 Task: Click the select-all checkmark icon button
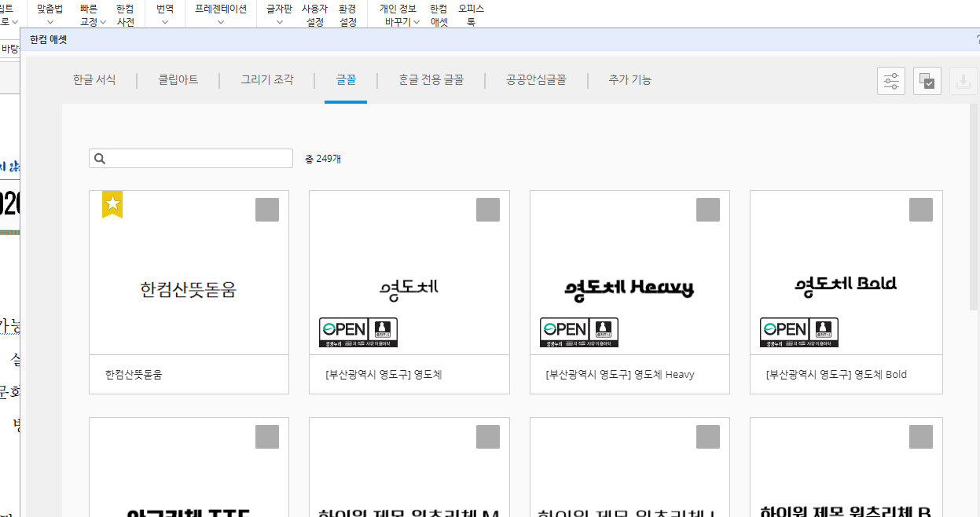927,81
